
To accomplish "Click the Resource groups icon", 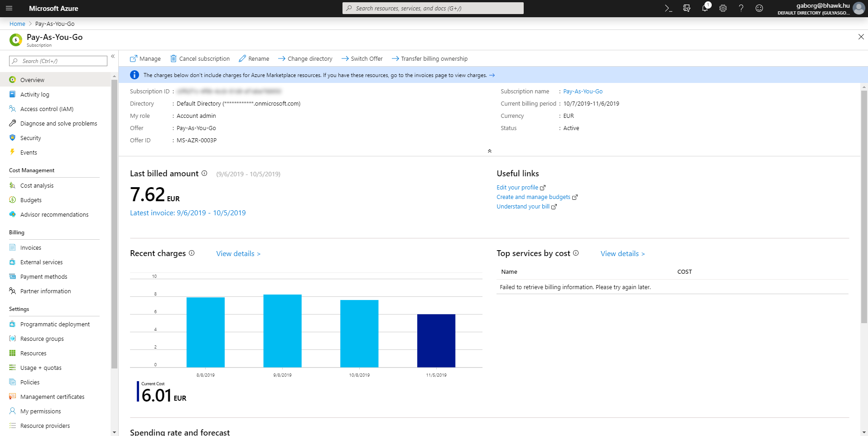I will 12,339.
